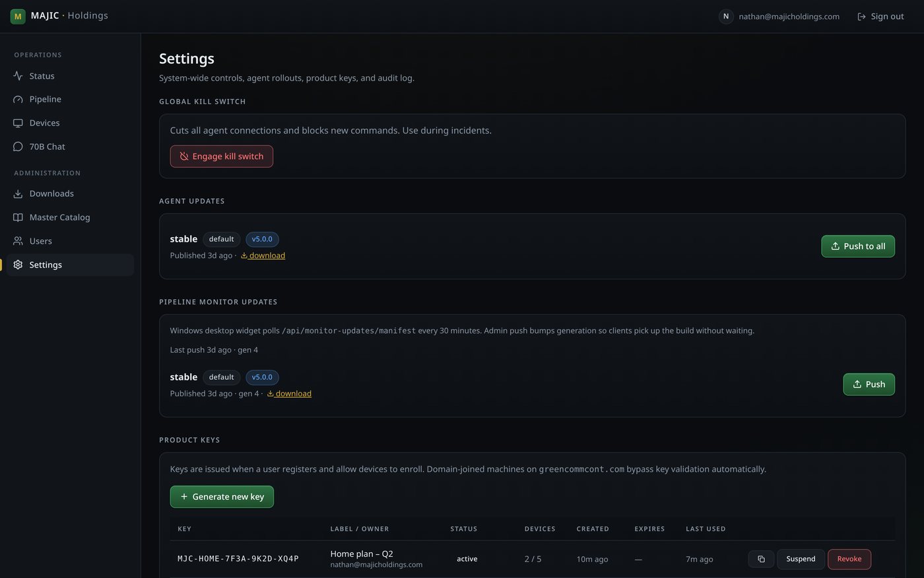Screen dimensions: 924x578
Task: Engage the global kill switch
Action: [221, 157]
